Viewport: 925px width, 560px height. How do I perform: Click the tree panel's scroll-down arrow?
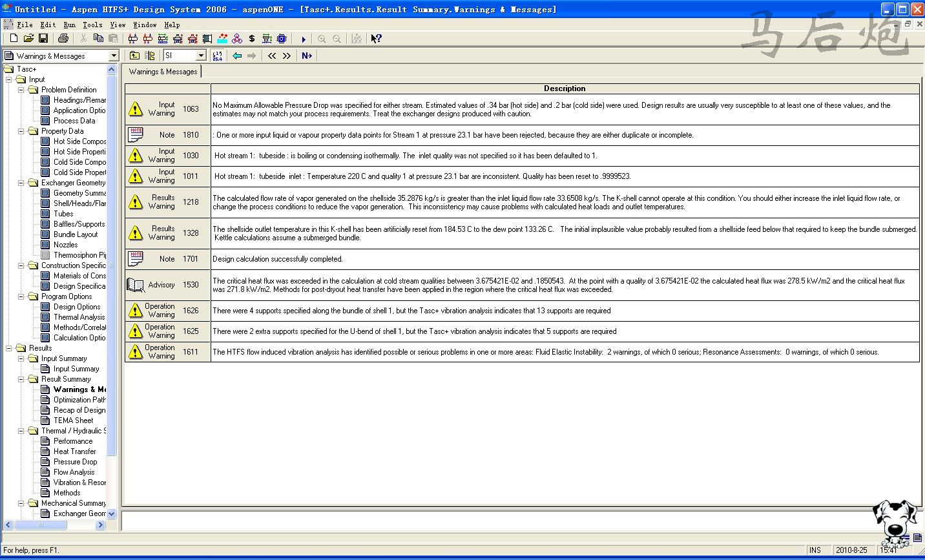[x=111, y=514]
